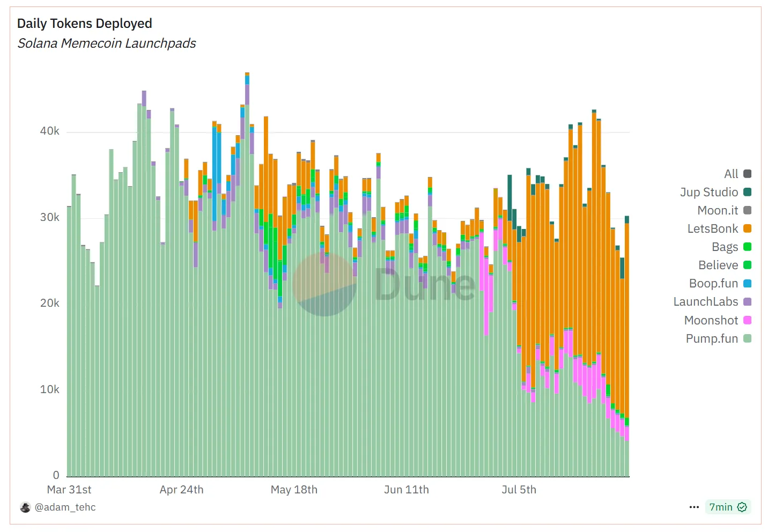
Task: Toggle the Moonshot legend series
Action: click(711, 320)
